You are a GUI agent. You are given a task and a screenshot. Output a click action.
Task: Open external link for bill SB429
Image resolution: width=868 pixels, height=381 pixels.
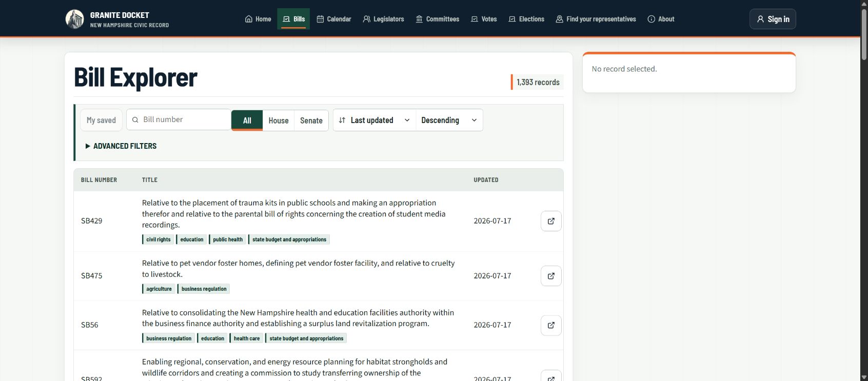pyautogui.click(x=551, y=221)
